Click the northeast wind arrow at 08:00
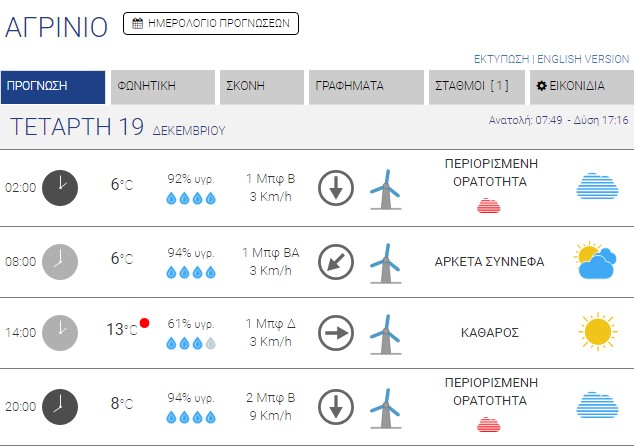Image resolution: width=634 pixels, height=446 pixels. [336, 262]
